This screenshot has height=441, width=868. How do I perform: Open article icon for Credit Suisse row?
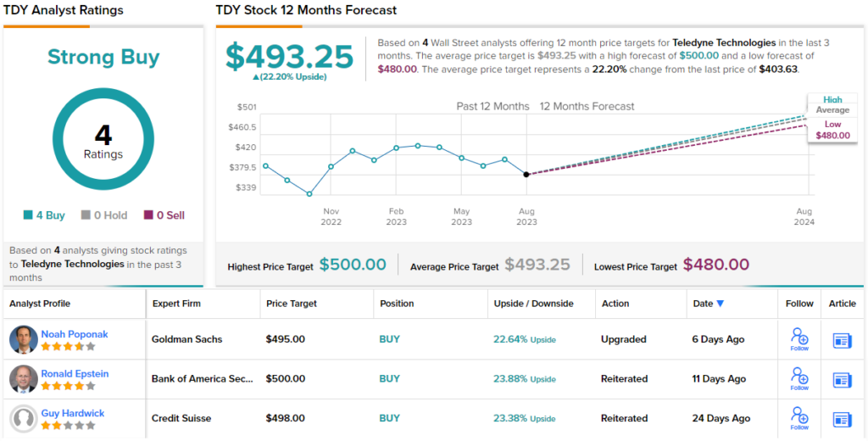[843, 419]
